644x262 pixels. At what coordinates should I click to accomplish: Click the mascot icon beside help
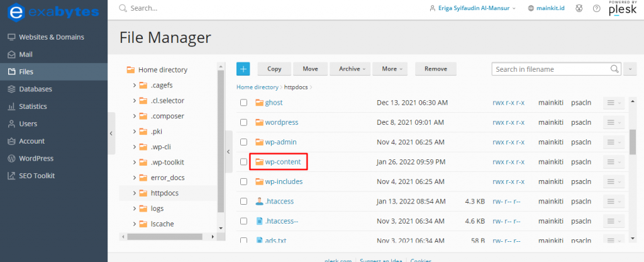click(x=579, y=8)
